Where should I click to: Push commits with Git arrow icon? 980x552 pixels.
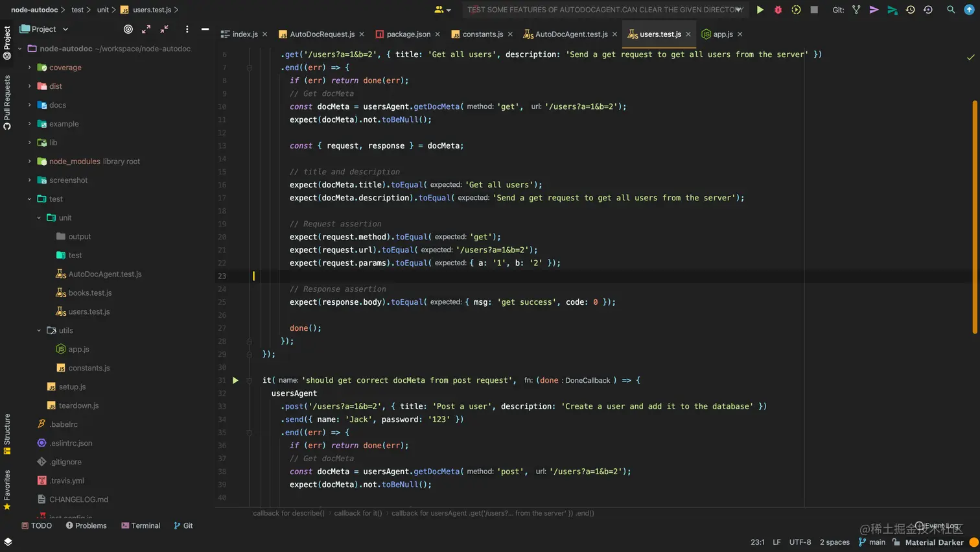(892, 10)
